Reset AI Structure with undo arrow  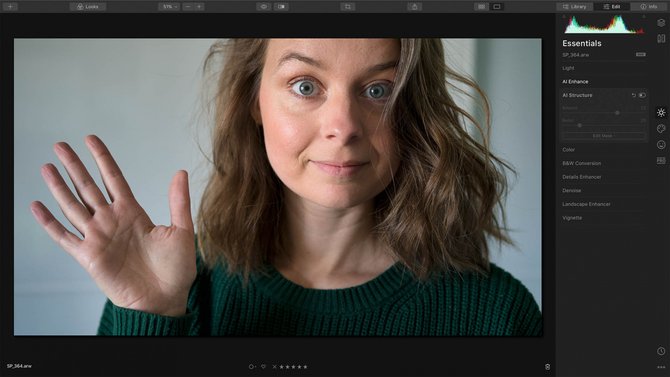click(x=634, y=95)
